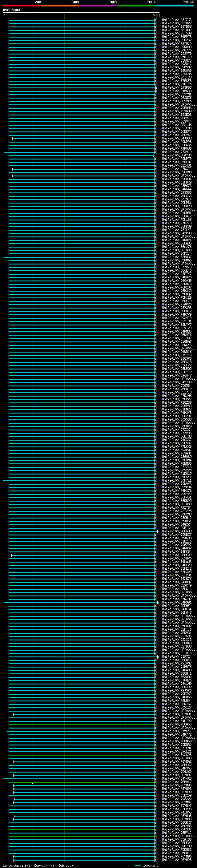Image resolution: width=197 pixels, height=868 pixels.
Task: Select hit label UniRef100_Q93W22
Action: pos(177,23)
